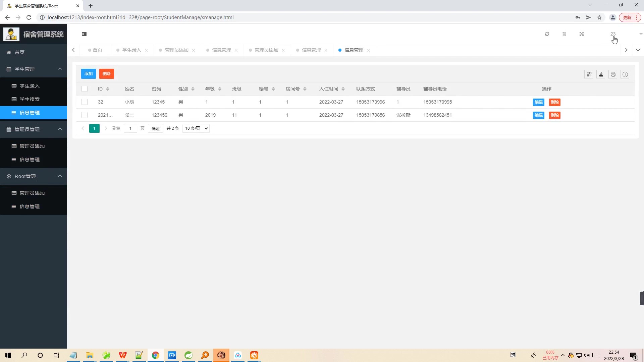The image size is (644, 362).
Task: Click 编辑 on the 张三 row
Action: coord(538,115)
